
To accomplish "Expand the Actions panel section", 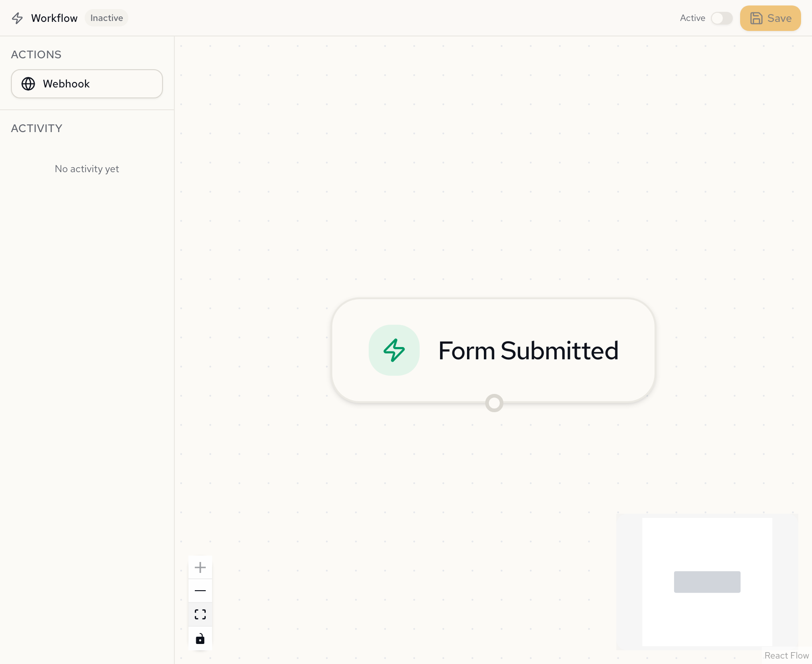I will pos(36,54).
